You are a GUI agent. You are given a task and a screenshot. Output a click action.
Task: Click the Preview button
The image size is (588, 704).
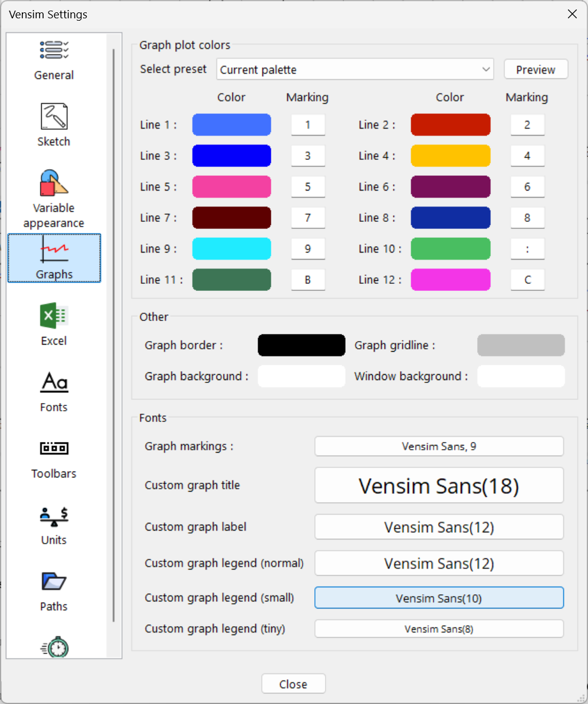point(536,70)
